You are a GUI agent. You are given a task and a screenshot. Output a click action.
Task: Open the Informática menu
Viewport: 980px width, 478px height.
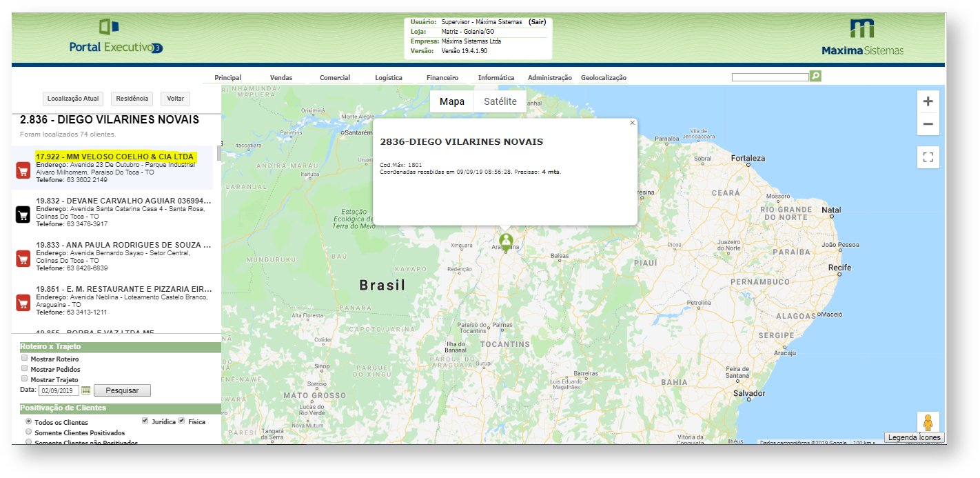[x=496, y=78]
